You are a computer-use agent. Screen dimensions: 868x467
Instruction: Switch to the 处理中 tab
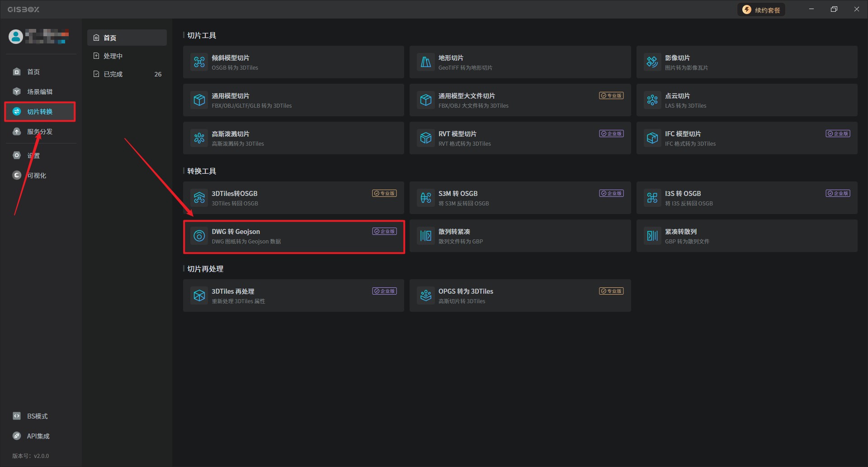coord(113,56)
